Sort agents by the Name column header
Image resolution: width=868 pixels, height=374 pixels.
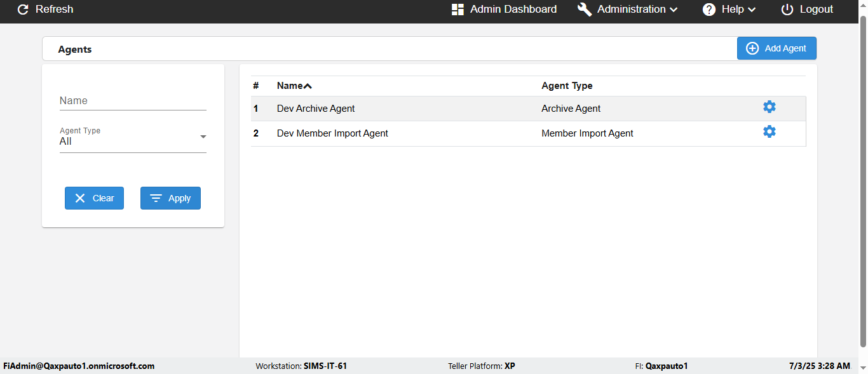click(289, 86)
